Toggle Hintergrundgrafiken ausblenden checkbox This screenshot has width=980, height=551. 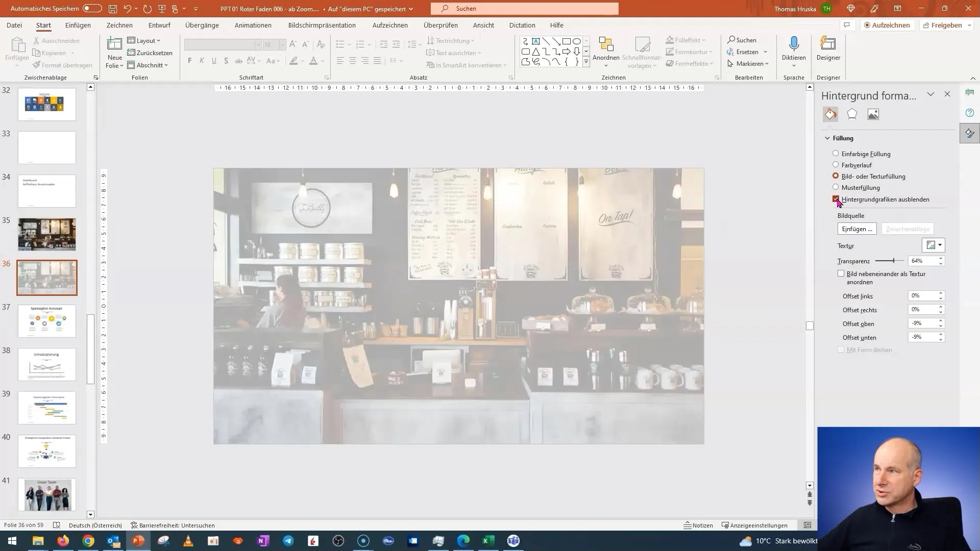[x=837, y=198]
